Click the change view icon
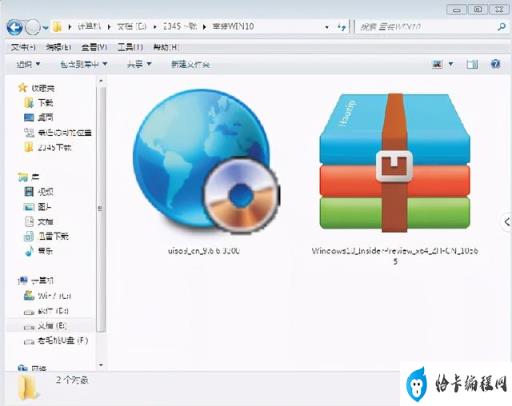Viewport: 512px width, 406px height. (437, 64)
